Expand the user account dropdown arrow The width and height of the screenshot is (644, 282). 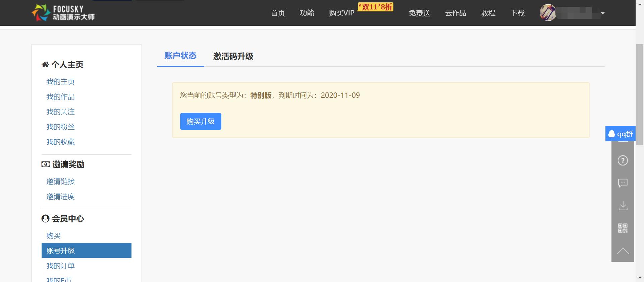(603, 13)
